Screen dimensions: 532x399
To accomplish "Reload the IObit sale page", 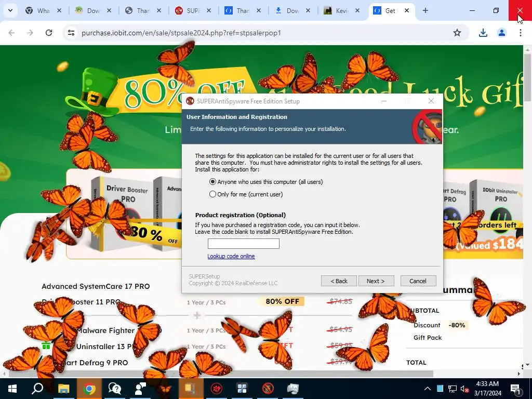I will (49, 33).
